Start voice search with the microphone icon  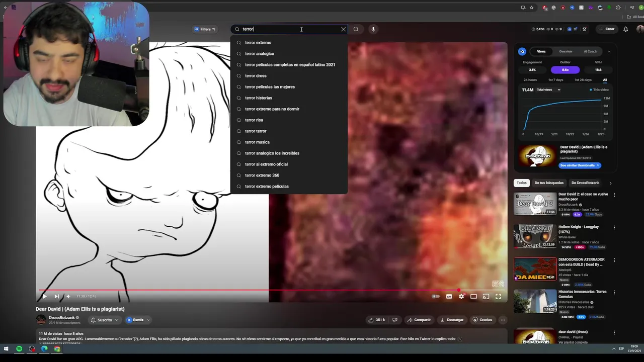pos(373,29)
